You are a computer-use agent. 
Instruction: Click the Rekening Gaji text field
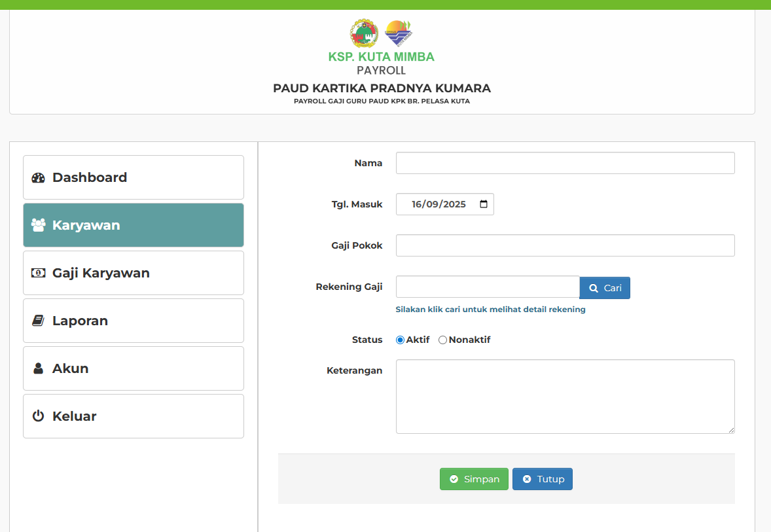(x=487, y=287)
